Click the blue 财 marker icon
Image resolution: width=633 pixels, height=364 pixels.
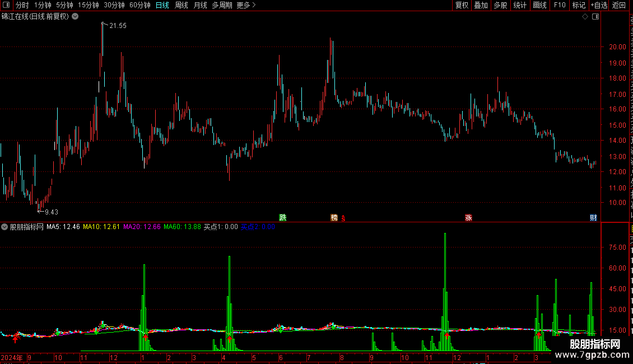593,217
